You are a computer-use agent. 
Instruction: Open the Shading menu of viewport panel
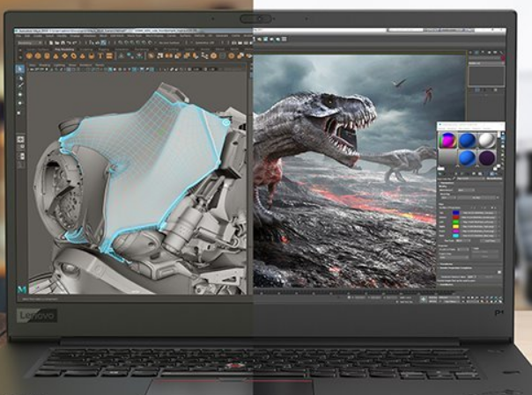coord(44,65)
